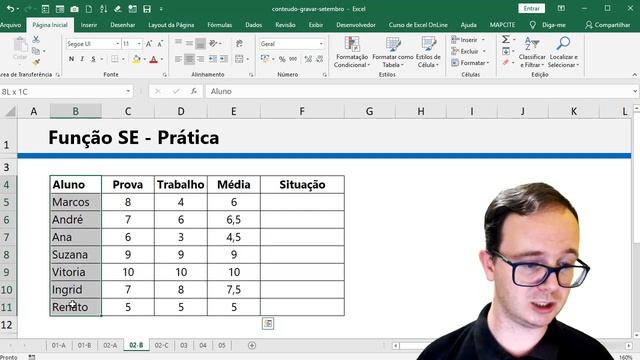Open Localizar e Selecionar
Screen dimensions: 640x360
coord(563,52)
